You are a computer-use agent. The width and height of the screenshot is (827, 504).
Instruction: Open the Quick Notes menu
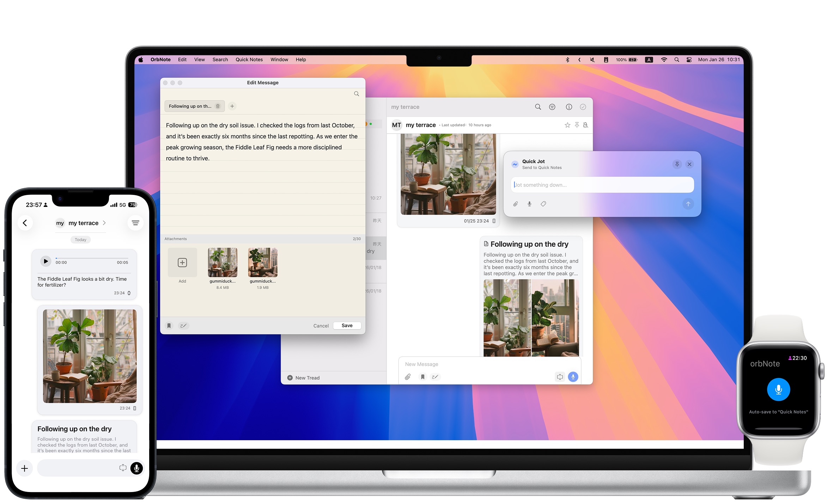tap(249, 60)
